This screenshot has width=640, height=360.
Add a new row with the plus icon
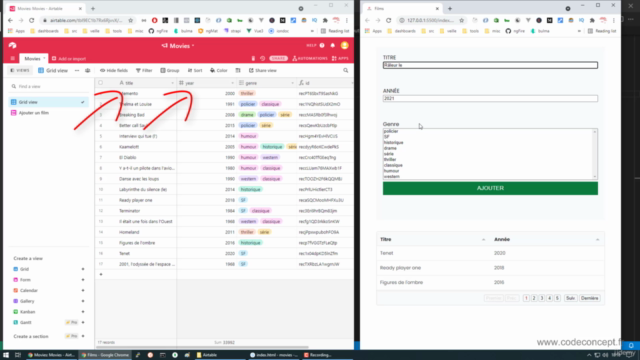(101, 274)
